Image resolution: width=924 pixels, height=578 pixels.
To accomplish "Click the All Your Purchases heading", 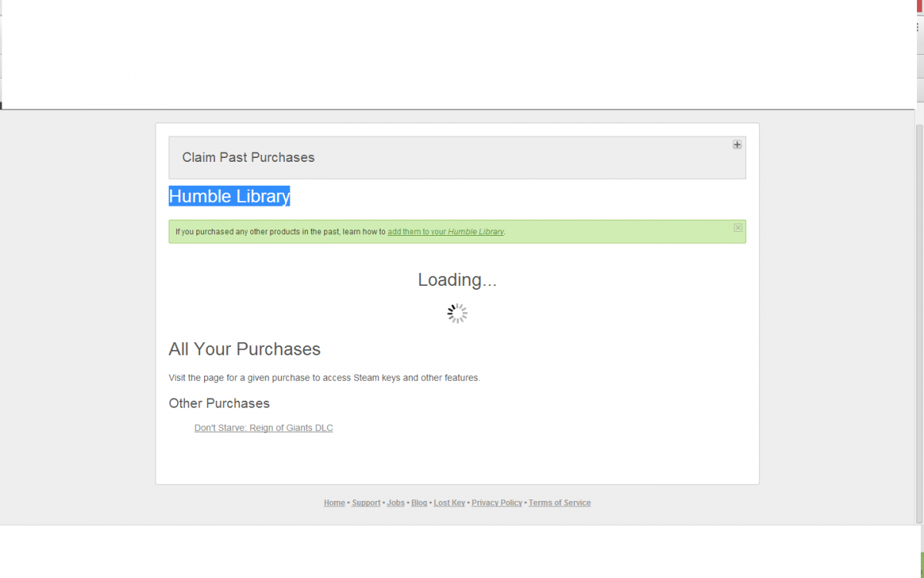I will (x=244, y=349).
